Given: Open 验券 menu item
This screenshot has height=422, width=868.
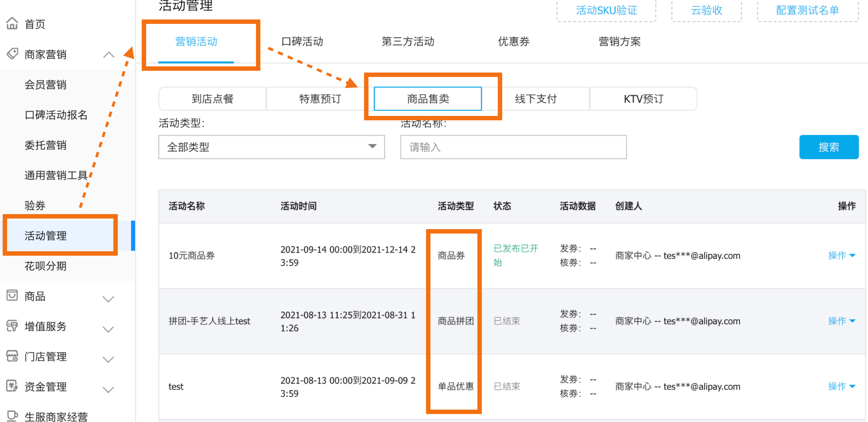Looking at the screenshot, I should tap(35, 205).
